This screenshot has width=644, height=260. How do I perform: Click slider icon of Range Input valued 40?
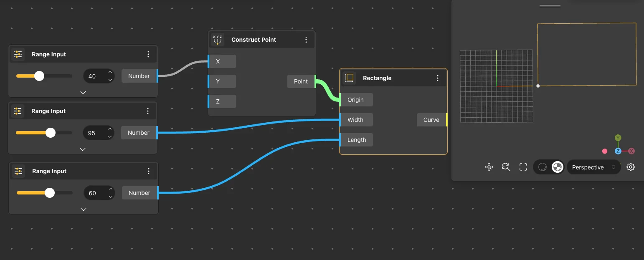click(x=18, y=54)
